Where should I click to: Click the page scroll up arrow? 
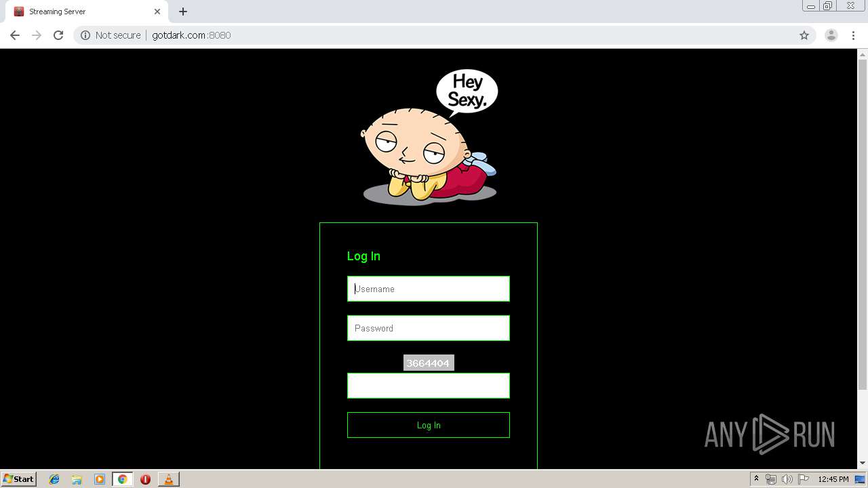tap(863, 54)
